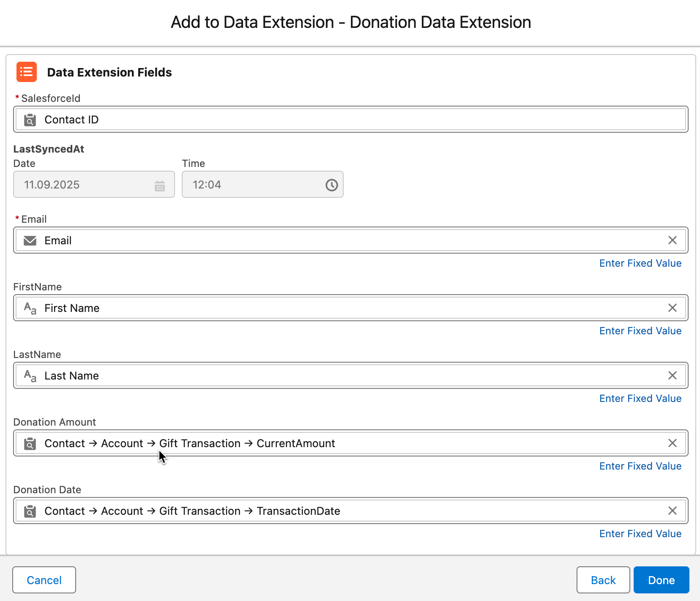Viewport: 700px width, 601px height.
Task: Cancel the data extension dialog
Action: (x=44, y=580)
